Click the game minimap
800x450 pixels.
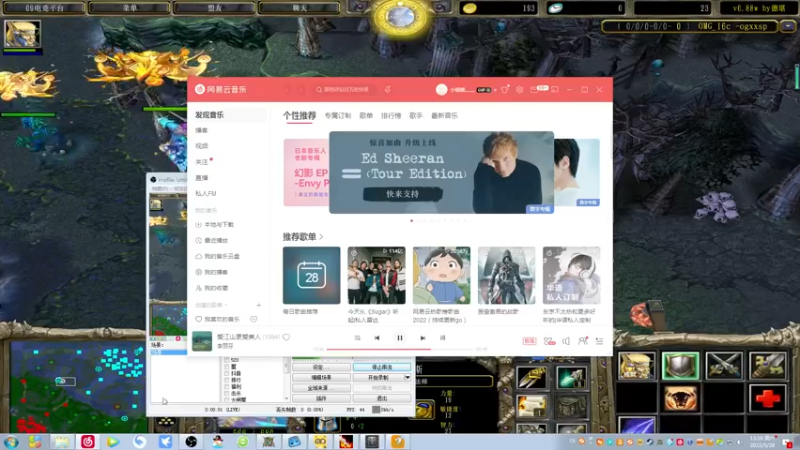(78, 386)
